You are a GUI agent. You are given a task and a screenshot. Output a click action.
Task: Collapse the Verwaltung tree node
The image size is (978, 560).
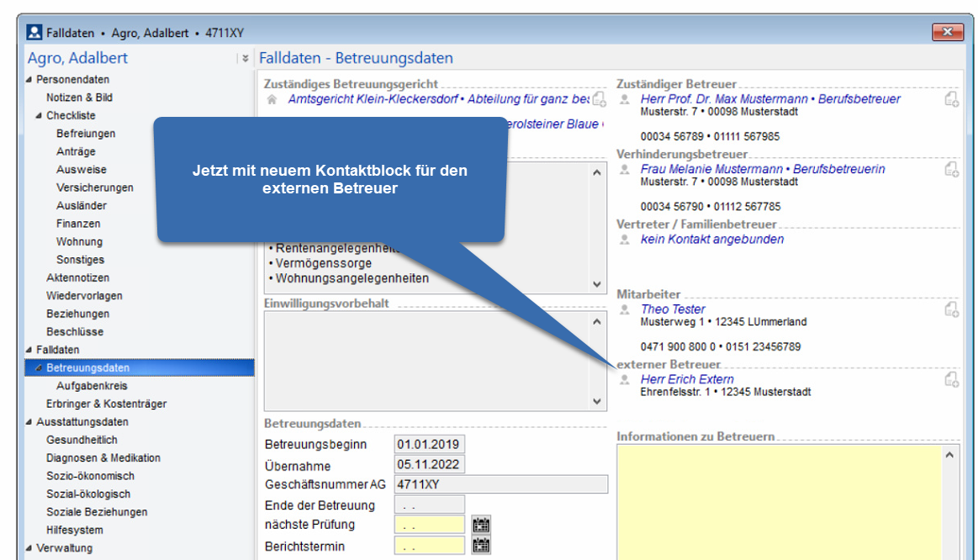click(x=29, y=547)
